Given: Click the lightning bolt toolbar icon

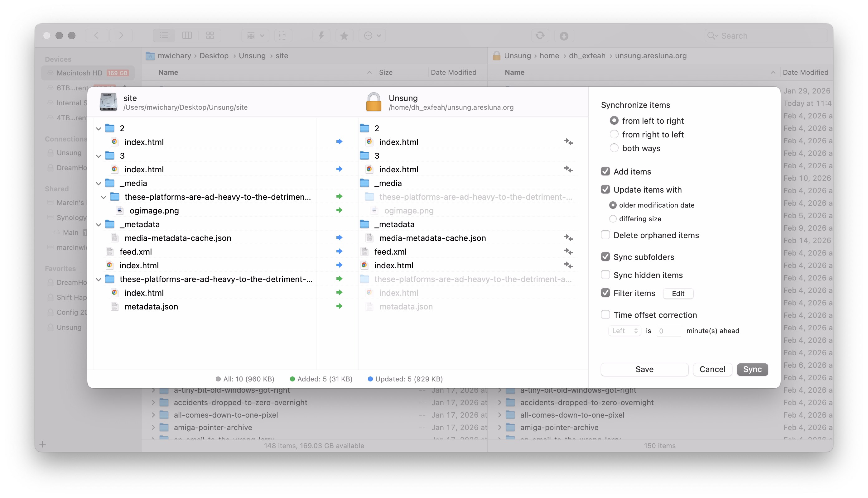Looking at the screenshot, I should pos(321,36).
